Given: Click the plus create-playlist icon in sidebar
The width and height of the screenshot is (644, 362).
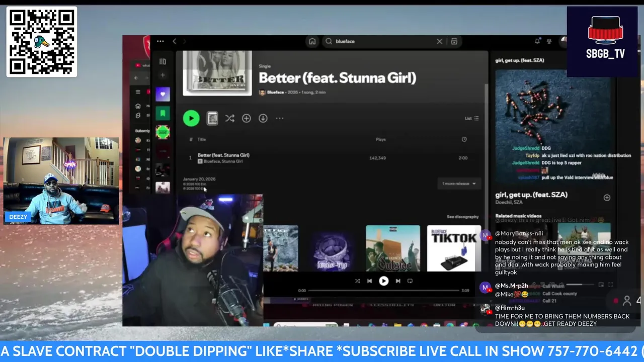Looking at the screenshot, I should click(x=163, y=75).
